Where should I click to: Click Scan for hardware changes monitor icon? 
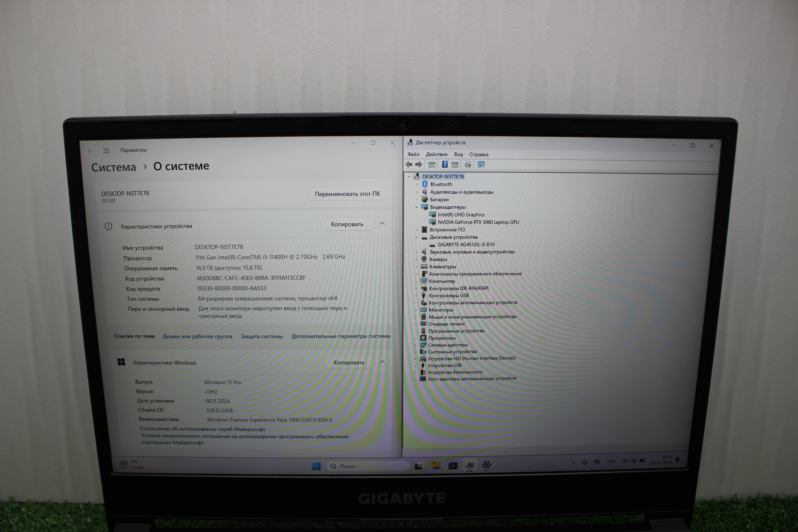point(481,165)
